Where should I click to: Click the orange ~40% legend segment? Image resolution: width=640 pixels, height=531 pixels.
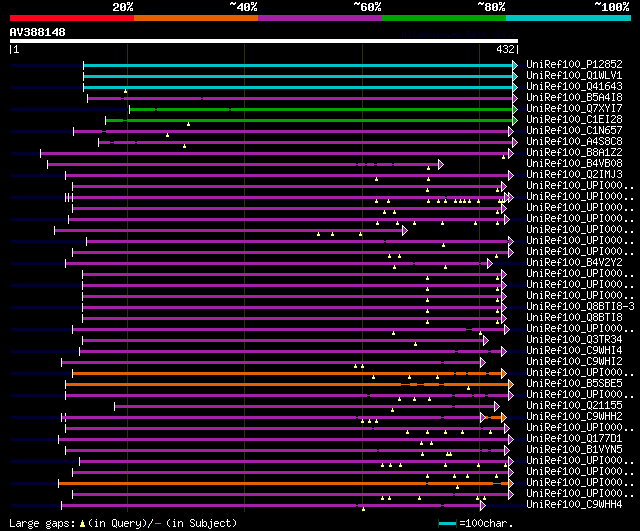coord(196,18)
